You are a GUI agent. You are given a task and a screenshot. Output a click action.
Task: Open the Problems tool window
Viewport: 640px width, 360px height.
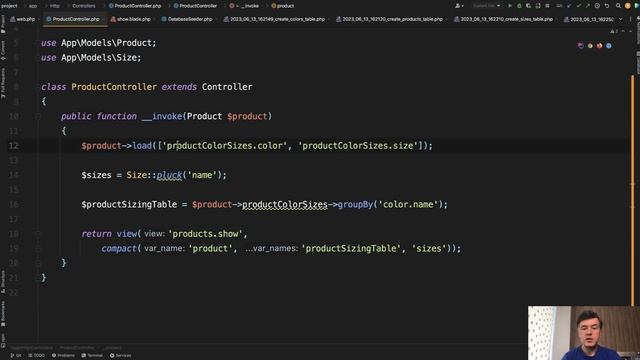pyautogui.click(x=63, y=356)
